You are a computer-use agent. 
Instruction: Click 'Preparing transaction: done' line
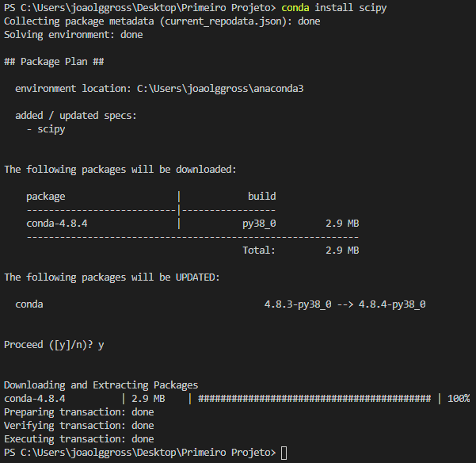[x=79, y=412]
